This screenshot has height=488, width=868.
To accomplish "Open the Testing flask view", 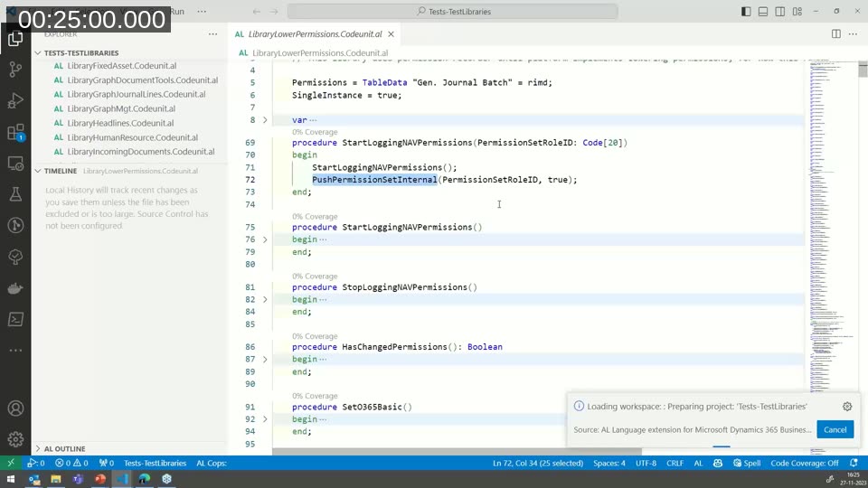I will coord(15,194).
